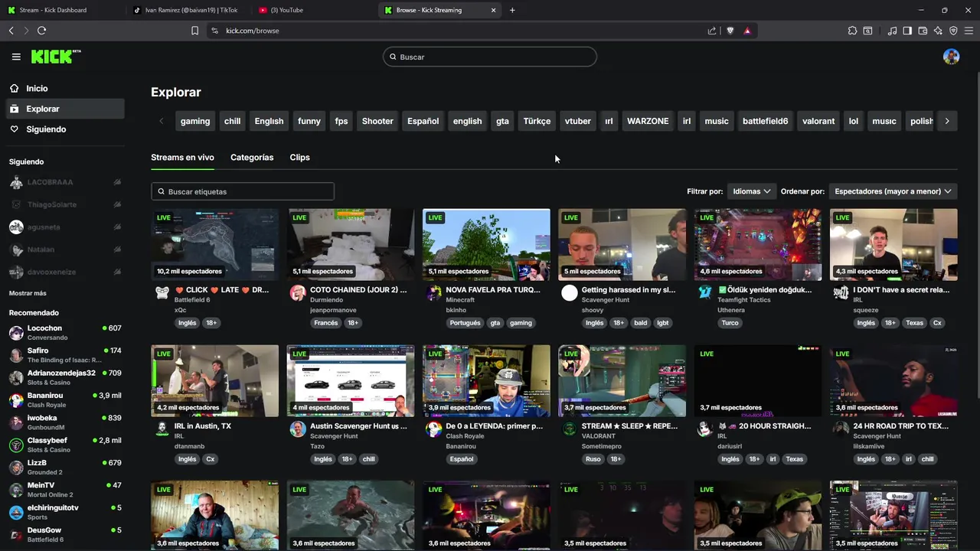This screenshot has width=980, height=551.
Task: Open the user profile avatar menu
Action: pos(951,57)
